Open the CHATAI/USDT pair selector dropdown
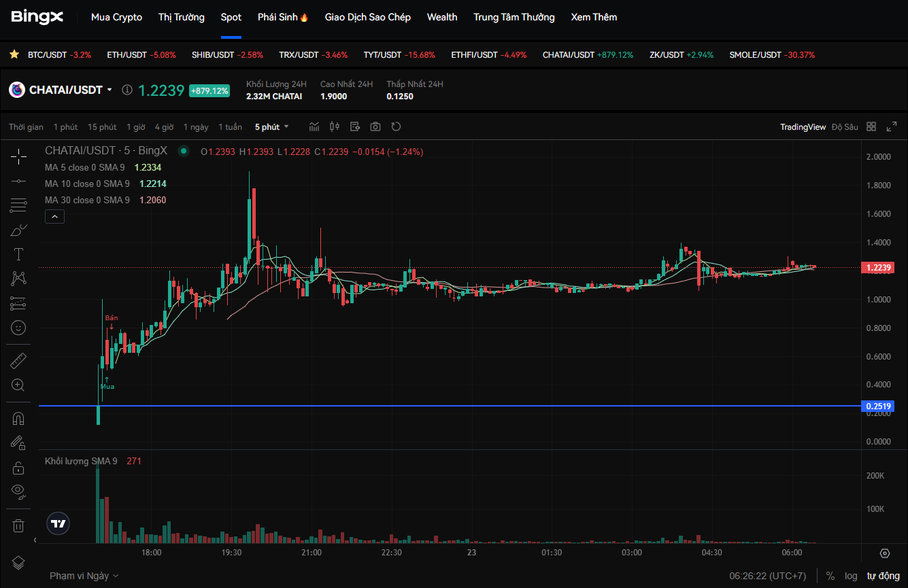The width and height of the screenshot is (908, 588). coord(70,90)
